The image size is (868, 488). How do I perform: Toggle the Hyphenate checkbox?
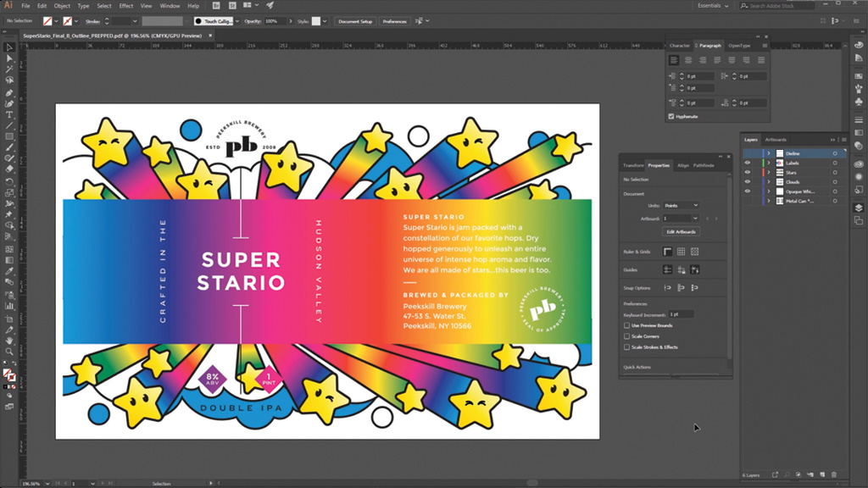point(671,117)
